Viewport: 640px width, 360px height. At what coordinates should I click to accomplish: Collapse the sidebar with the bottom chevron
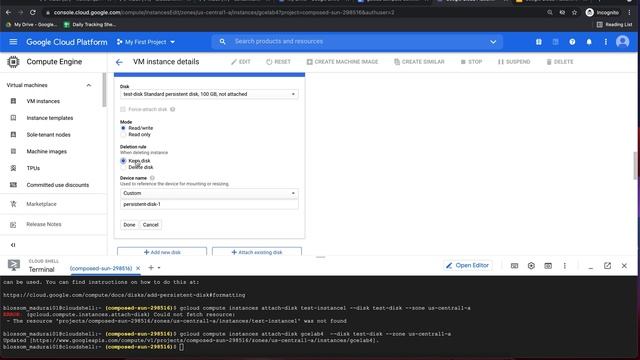[13, 245]
